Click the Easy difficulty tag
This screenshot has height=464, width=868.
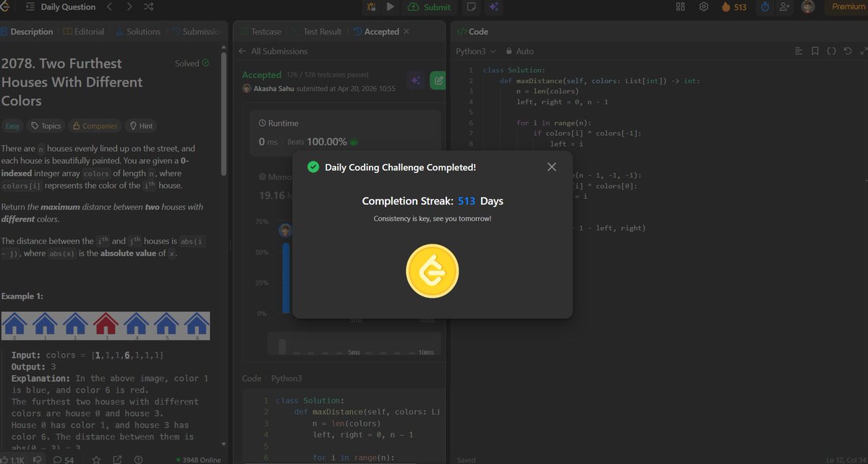[x=12, y=126]
